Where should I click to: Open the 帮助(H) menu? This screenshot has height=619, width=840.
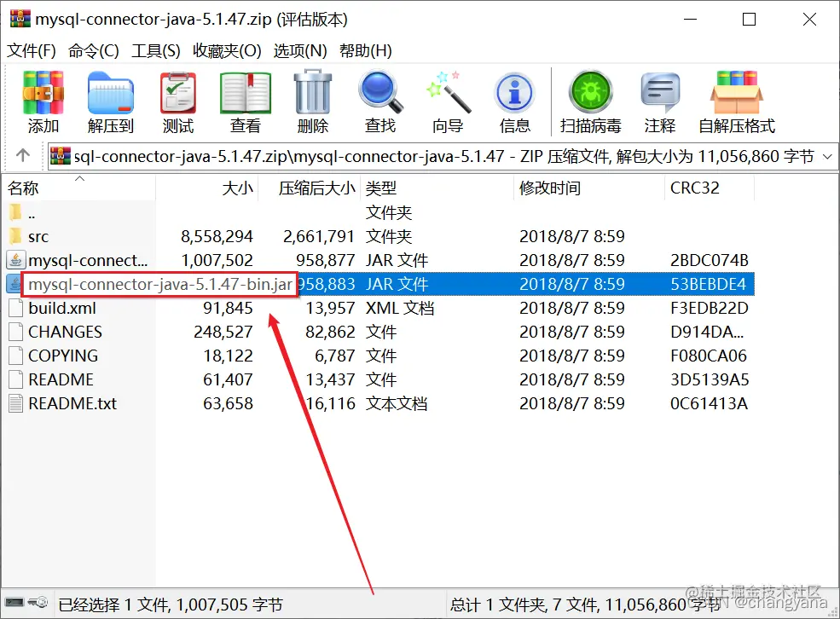[x=365, y=51]
